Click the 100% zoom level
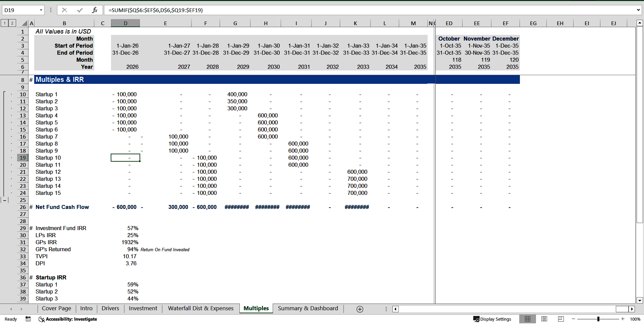Viewport: 644px width, 324px height. 635,319
